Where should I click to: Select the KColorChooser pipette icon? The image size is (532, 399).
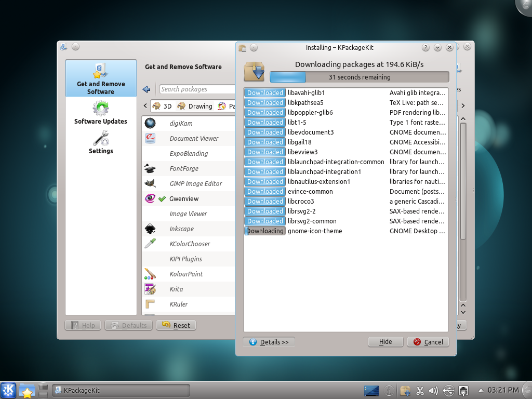click(150, 244)
